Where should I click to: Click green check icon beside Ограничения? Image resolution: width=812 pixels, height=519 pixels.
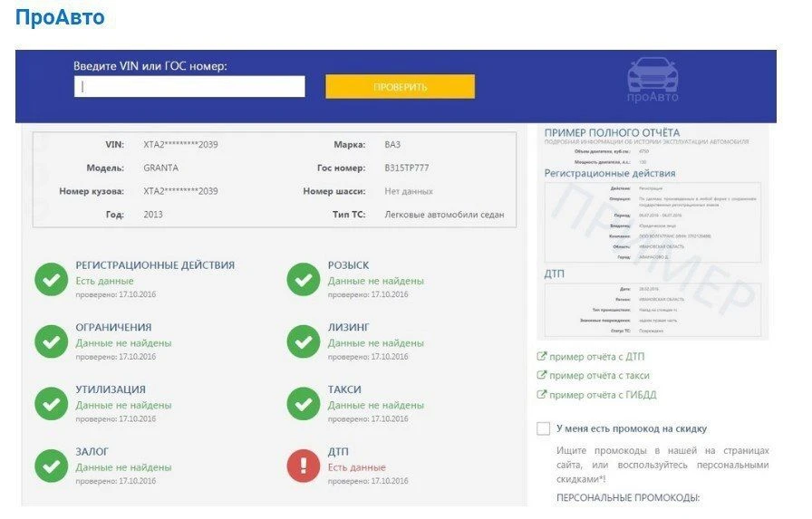tap(52, 341)
